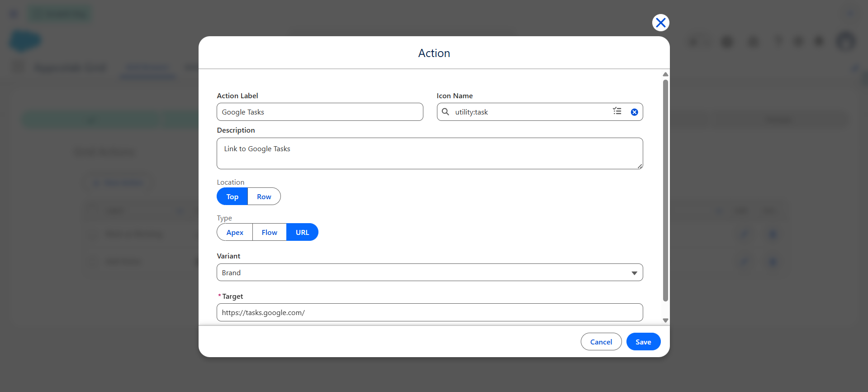The image size is (868, 392).
Task: Click scrollbar up arrow in dialog
Action: (665, 74)
